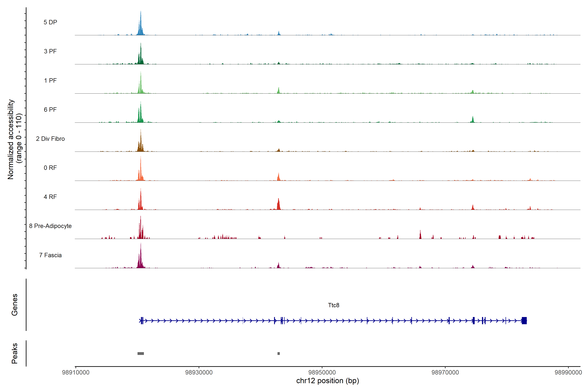Select the 0 RF track label
This screenshot has width=588, height=392.
pyautogui.click(x=50, y=168)
